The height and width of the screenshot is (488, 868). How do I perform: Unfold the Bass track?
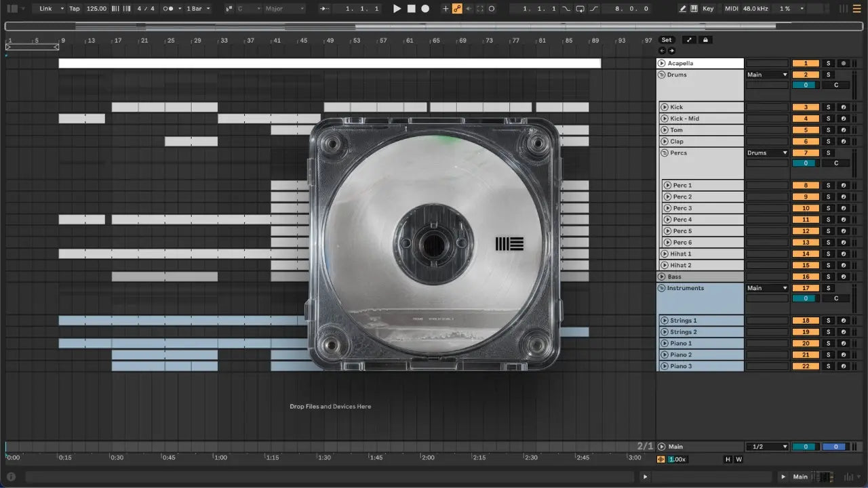pos(661,277)
